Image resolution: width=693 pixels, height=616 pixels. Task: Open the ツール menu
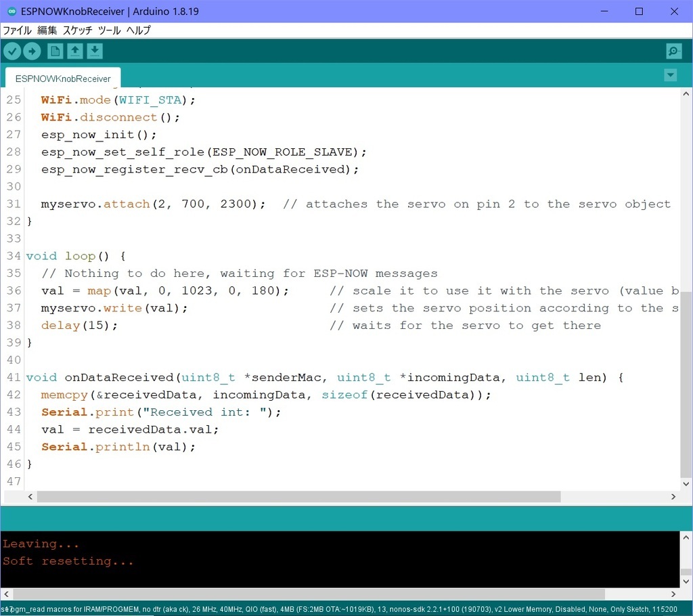(110, 30)
